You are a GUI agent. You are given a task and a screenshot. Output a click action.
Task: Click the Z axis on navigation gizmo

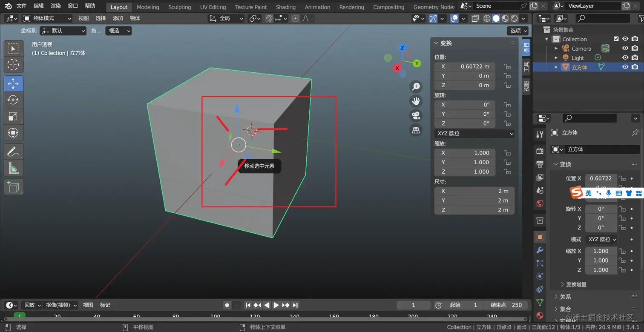click(402, 48)
